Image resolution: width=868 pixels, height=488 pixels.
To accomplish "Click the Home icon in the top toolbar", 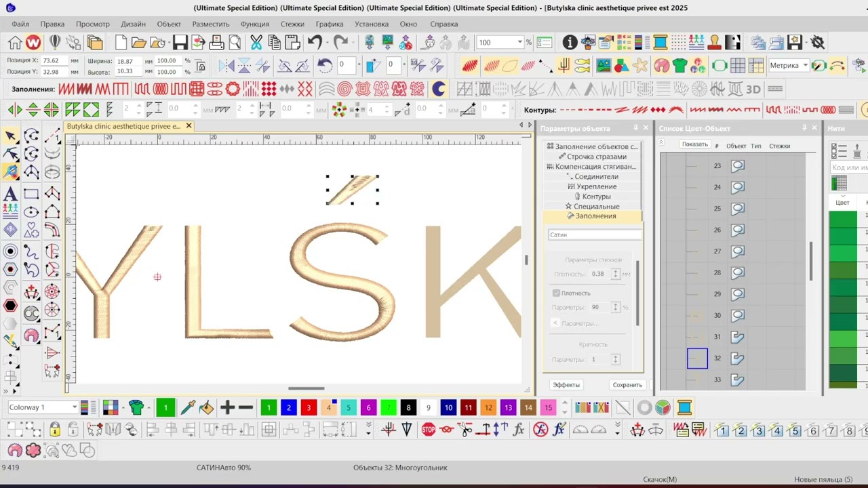I will 15,43.
